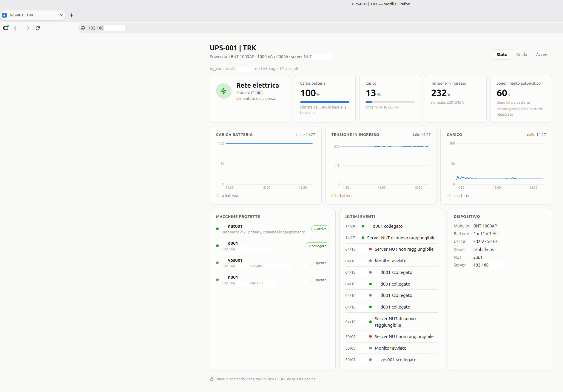Click 'dalle 14:27' on the Carico chart header
The width and height of the screenshot is (563, 392).
click(x=536, y=135)
